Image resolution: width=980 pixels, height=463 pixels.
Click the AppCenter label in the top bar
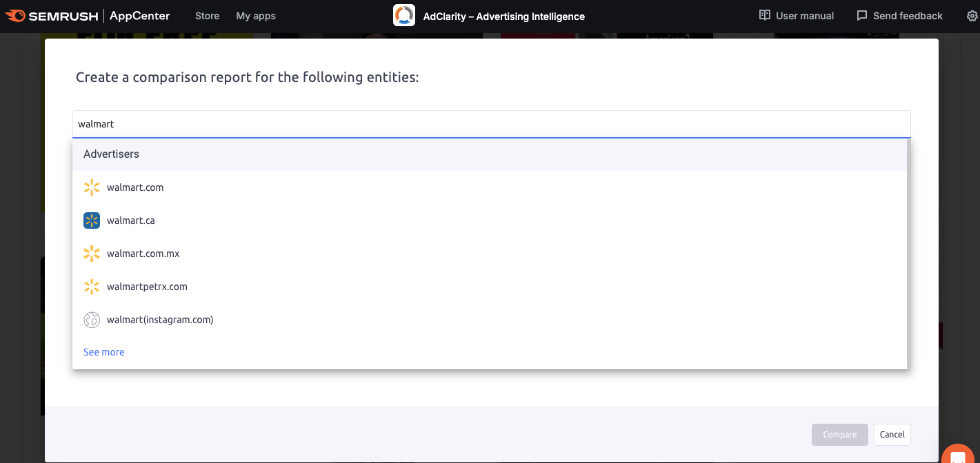pos(139,15)
